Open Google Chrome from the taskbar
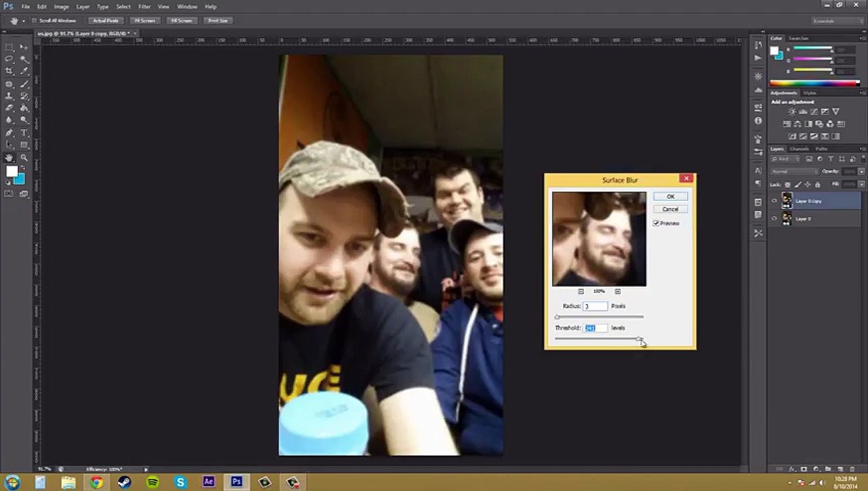 [96, 483]
